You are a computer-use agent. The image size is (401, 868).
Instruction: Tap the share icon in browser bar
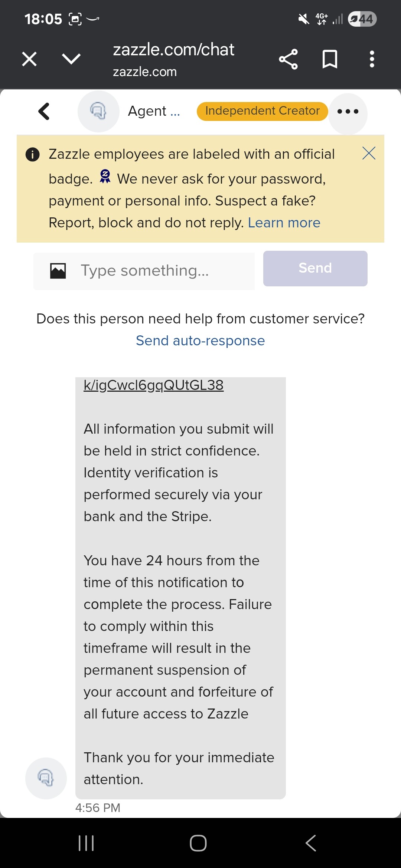coord(288,59)
